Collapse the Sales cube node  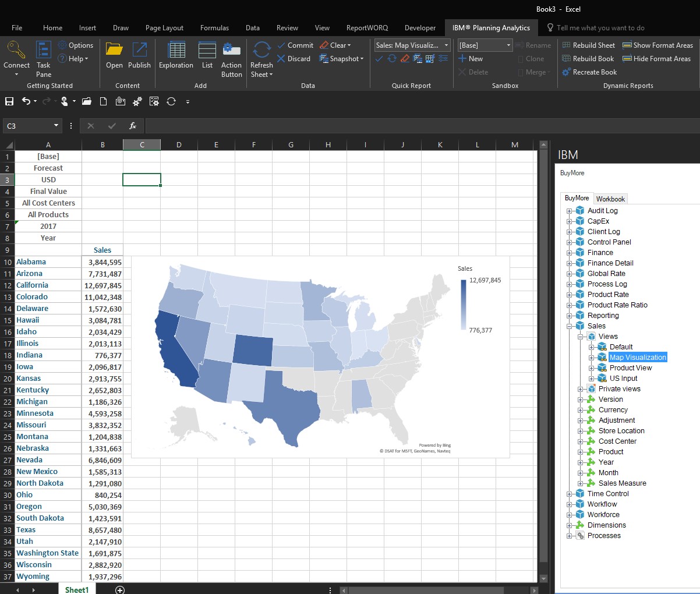click(570, 326)
